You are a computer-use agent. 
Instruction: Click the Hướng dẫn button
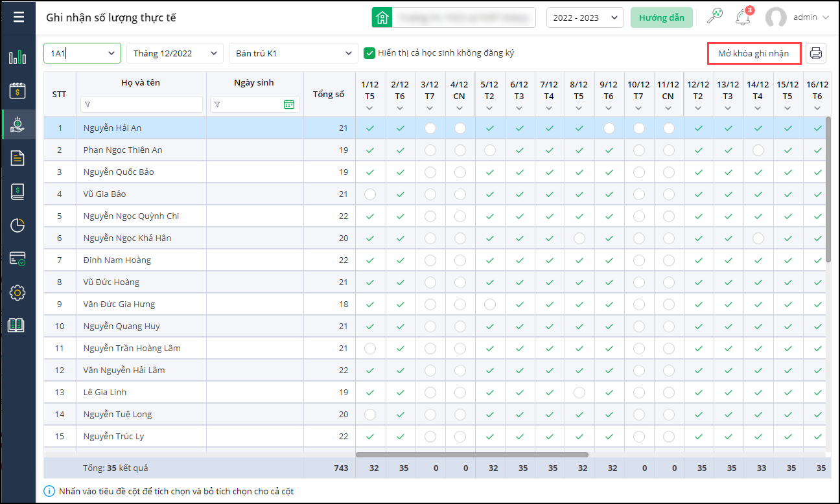[661, 17]
